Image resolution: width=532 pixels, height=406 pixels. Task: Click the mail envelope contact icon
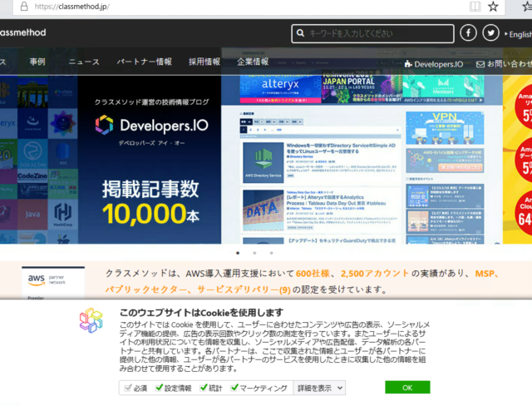480,64
